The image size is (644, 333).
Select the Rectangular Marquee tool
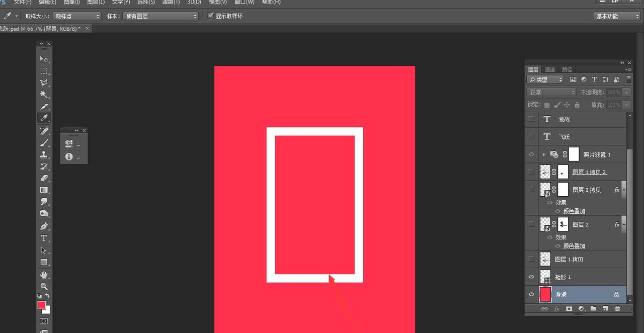44,71
